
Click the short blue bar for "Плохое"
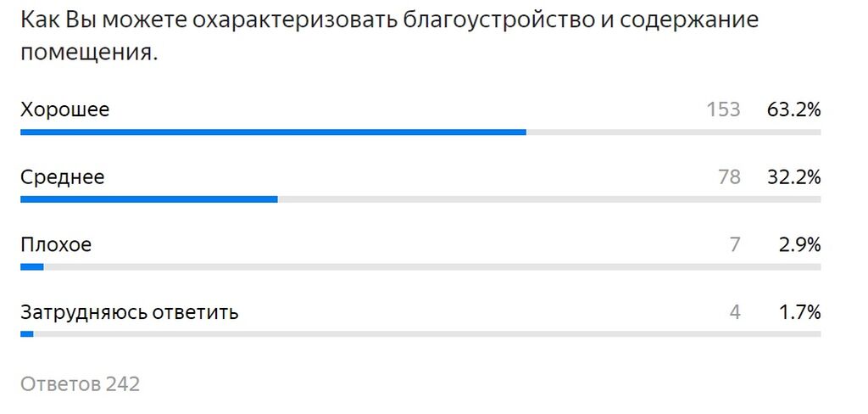31,266
